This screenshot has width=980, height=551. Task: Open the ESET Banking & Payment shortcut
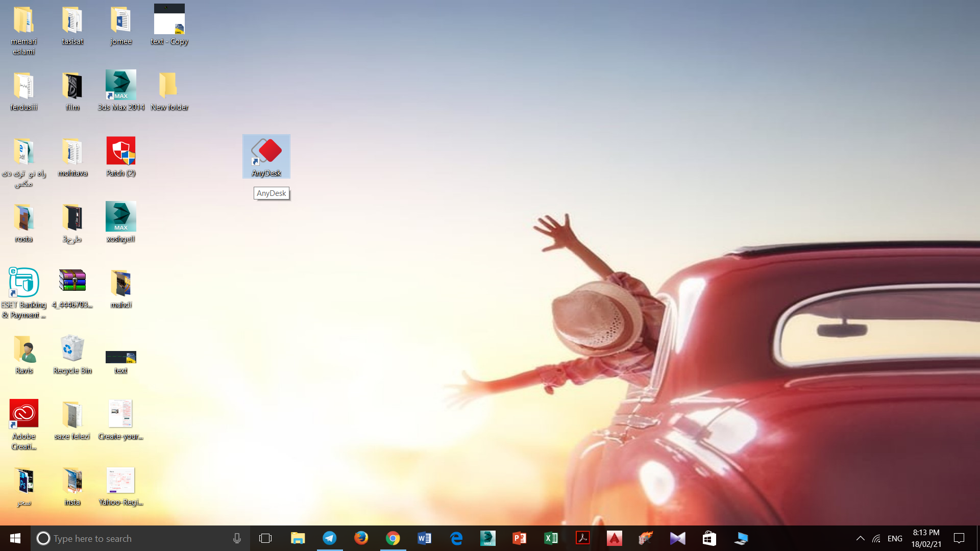[23, 294]
